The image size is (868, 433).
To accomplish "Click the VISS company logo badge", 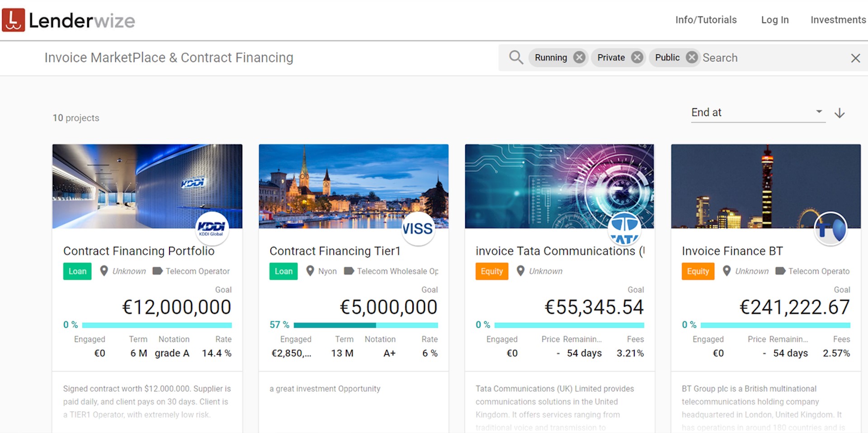I will 418,228.
